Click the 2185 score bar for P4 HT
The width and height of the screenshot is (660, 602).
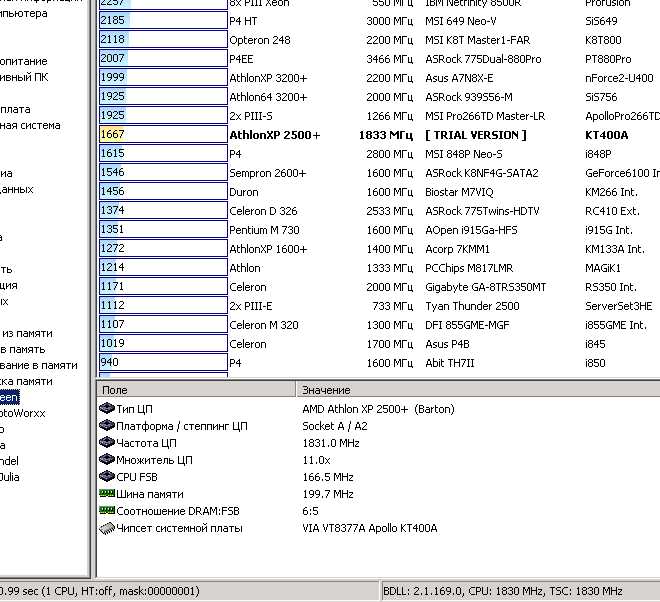pos(163,21)
